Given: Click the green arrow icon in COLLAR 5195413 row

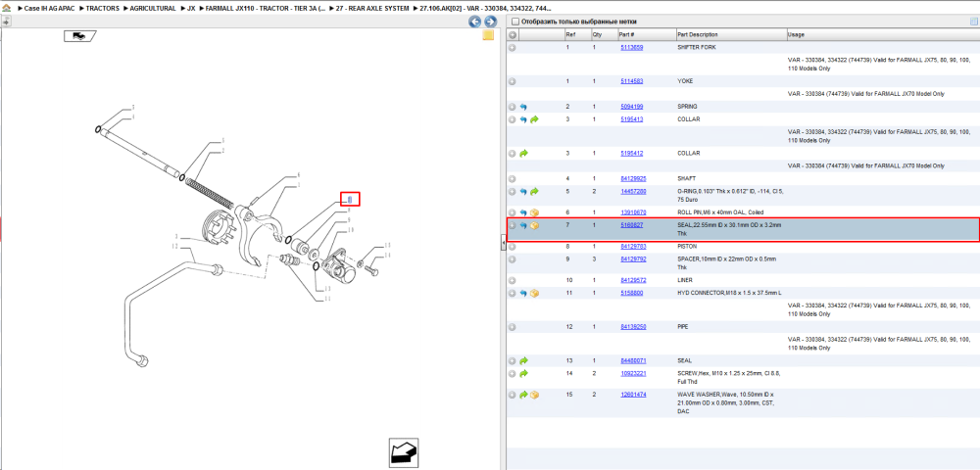Looking at the screenshot, I should click(x=534, y=119).
